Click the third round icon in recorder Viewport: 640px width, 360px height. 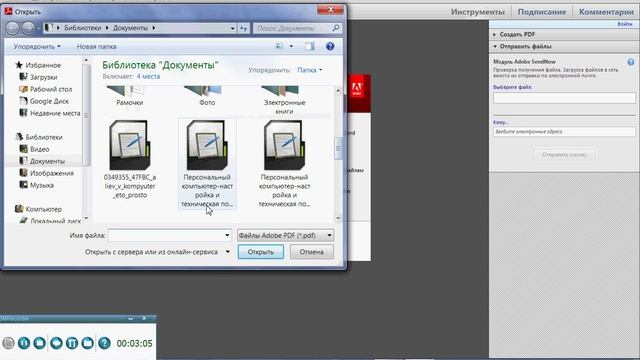[x=40, y=343]
